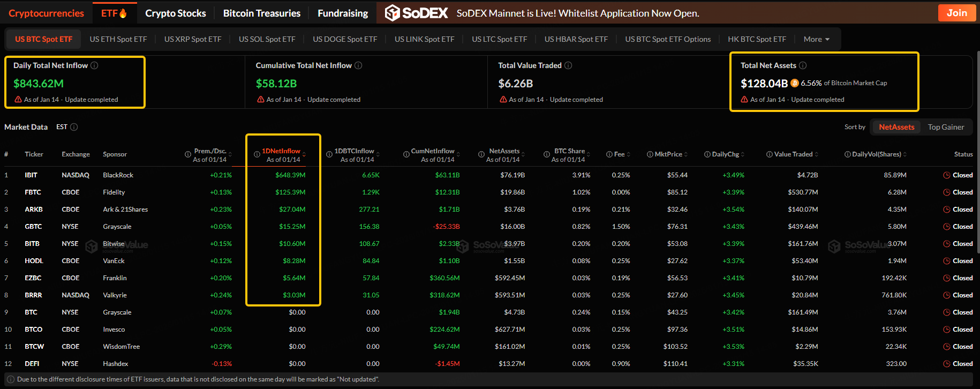Click the warning icon under $6.26B
This screenshot has height=389, width=980.
tap(503, 100)
